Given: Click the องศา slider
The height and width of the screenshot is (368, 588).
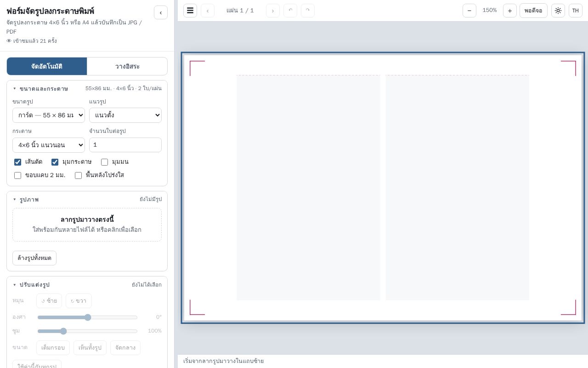Looking at the screenshot, I should point(87,317).
